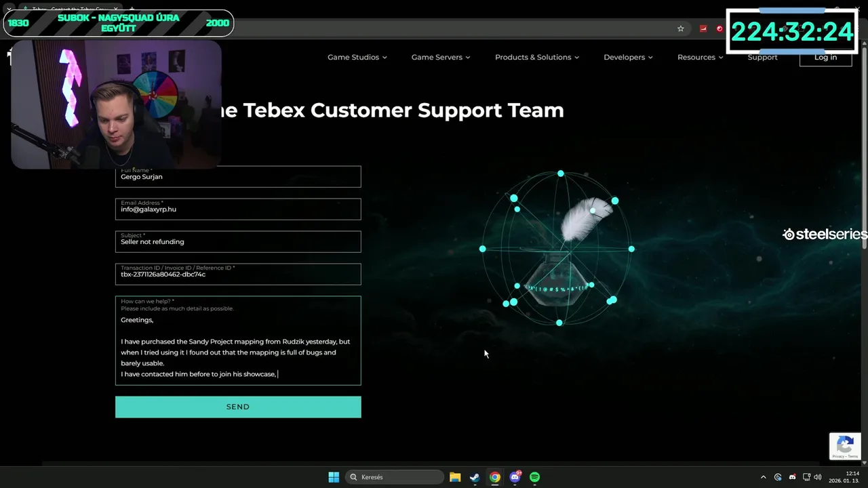868x488 pixels.
Task: Expand the Game Servers menu
Action: point(440,57)
